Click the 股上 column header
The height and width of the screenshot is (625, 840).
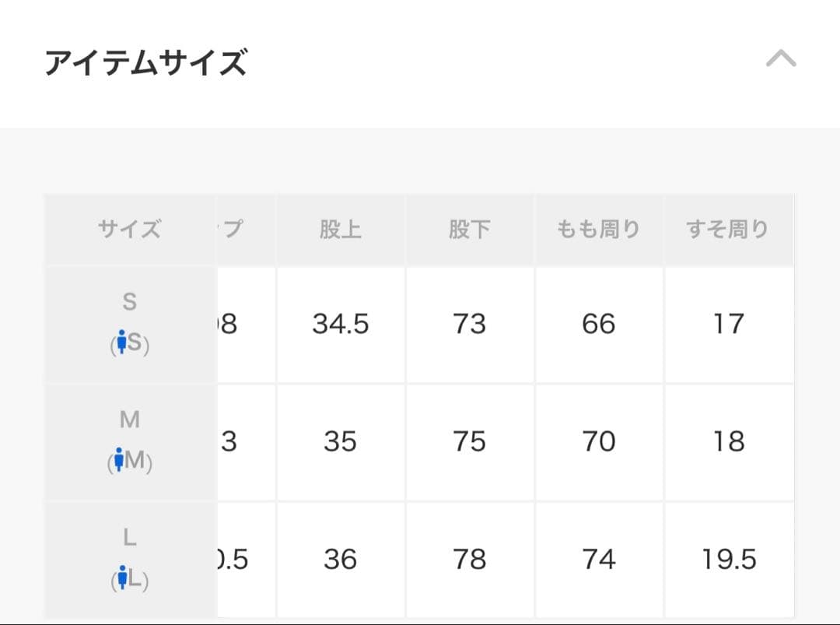[x=340, y=229]
